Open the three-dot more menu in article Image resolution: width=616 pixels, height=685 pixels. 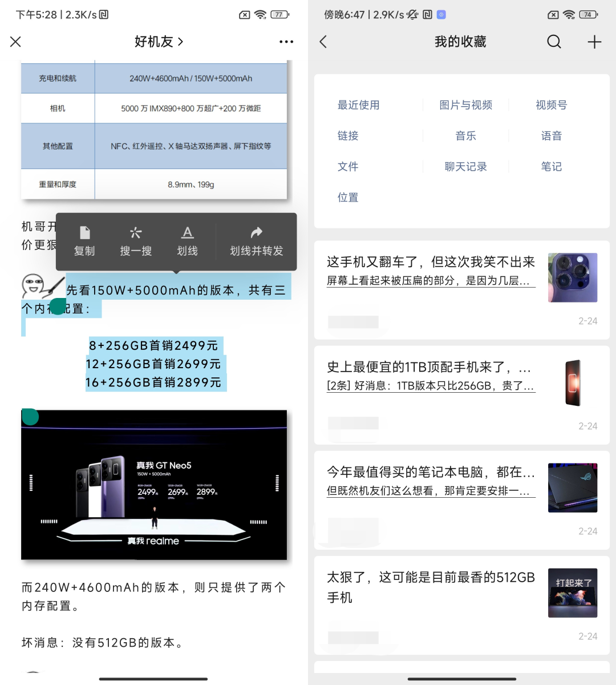[x=286, y=42]
